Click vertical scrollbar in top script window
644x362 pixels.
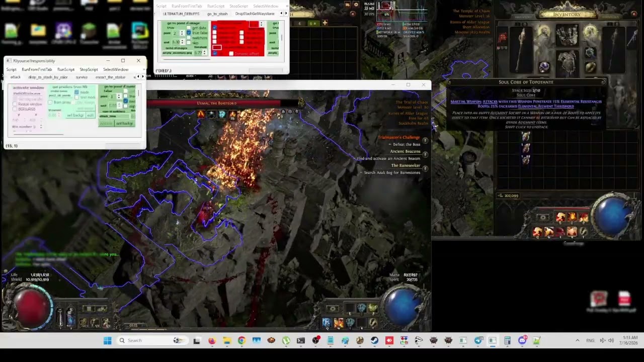click(x=282, y=38)
